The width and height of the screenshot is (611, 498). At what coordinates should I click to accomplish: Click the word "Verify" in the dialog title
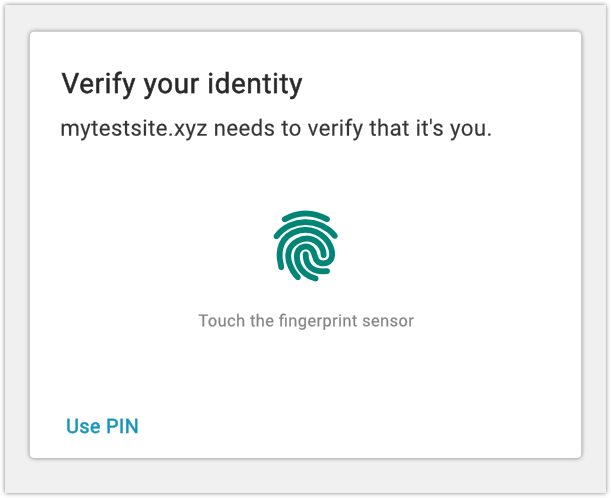[94, 84]
